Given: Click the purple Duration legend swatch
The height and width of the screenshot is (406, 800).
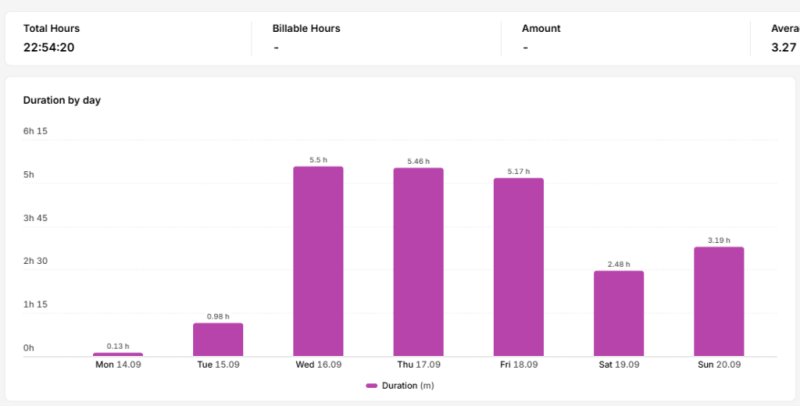Looking at the screenshot, I should click(x=371, y=386).
